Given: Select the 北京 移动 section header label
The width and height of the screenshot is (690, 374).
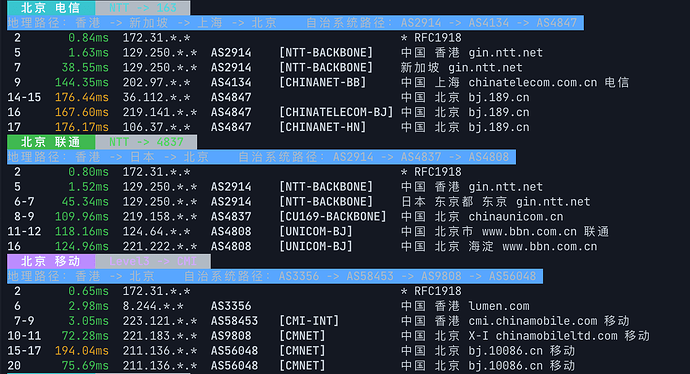Looking at the screenshot, I should pos(51,261).
